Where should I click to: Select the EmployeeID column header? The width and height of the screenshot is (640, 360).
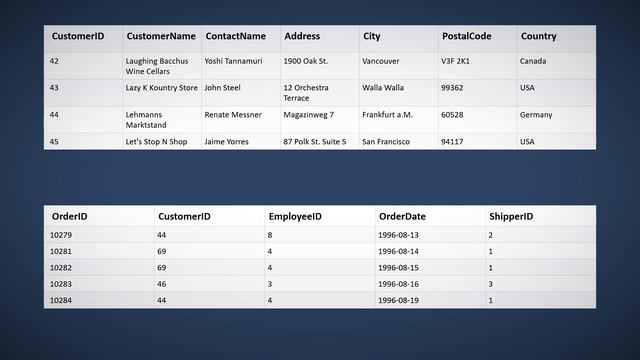(295, 217)
